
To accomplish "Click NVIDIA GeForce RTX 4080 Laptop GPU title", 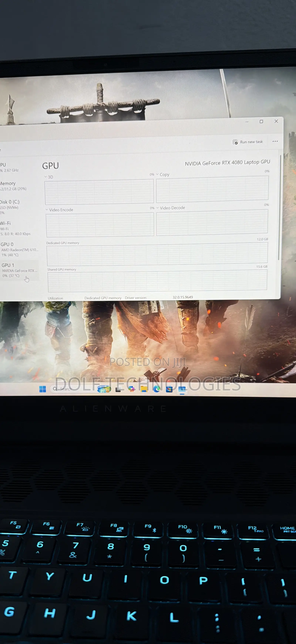I will click(228, 163).
